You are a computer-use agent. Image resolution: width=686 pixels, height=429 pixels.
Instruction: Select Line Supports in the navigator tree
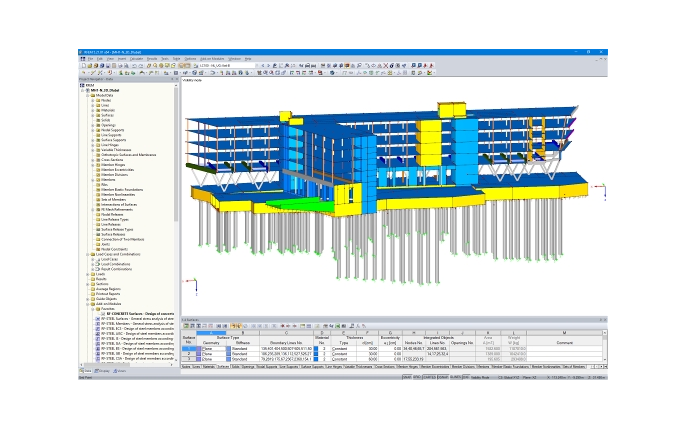click(111, 135)
